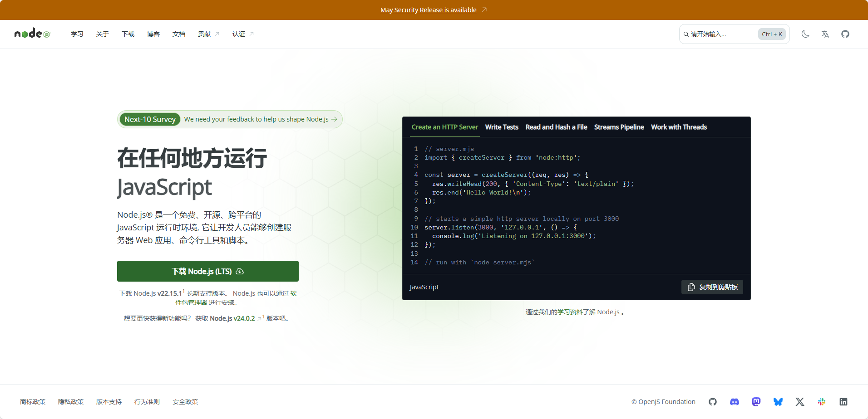Open the 下载 menu item
This screenshot has height=419, width=868.
(x=128, y=34)
